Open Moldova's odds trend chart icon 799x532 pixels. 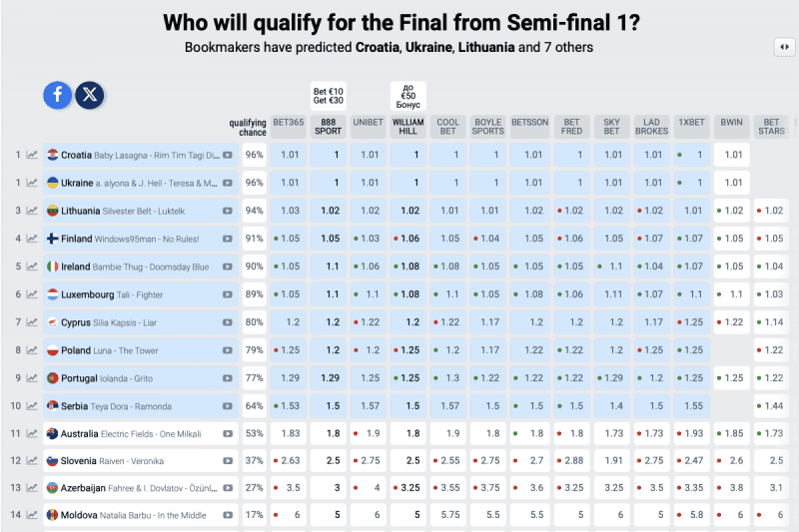pyautogui.click(x=32, y=515)
